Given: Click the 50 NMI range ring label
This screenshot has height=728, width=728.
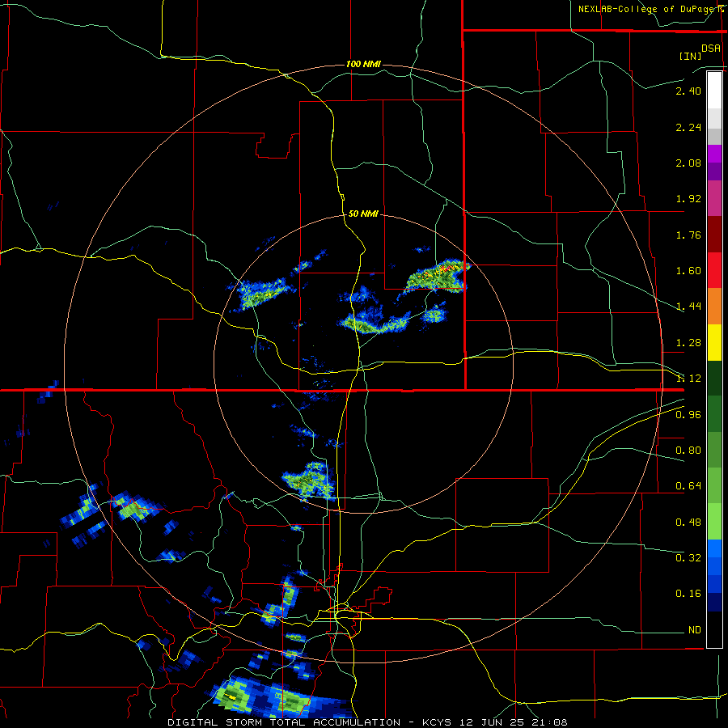Looking at the screenshot, I should 363,214.
